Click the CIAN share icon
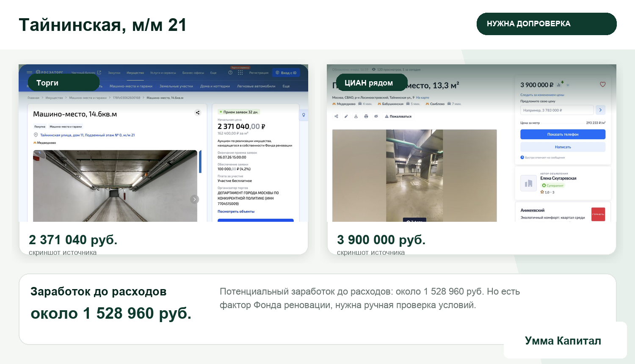 tap(336, 116)
